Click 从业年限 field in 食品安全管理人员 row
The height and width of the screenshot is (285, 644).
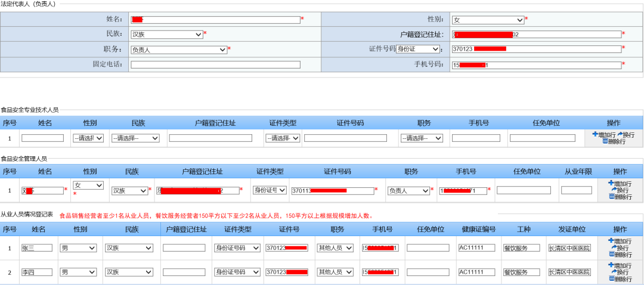[x=576, y=190]
